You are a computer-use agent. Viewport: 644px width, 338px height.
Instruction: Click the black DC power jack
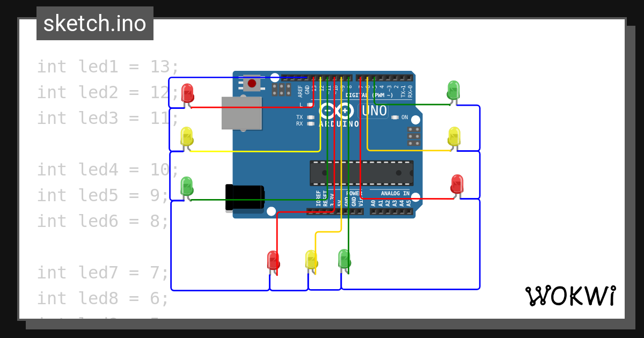pos(244,197)
